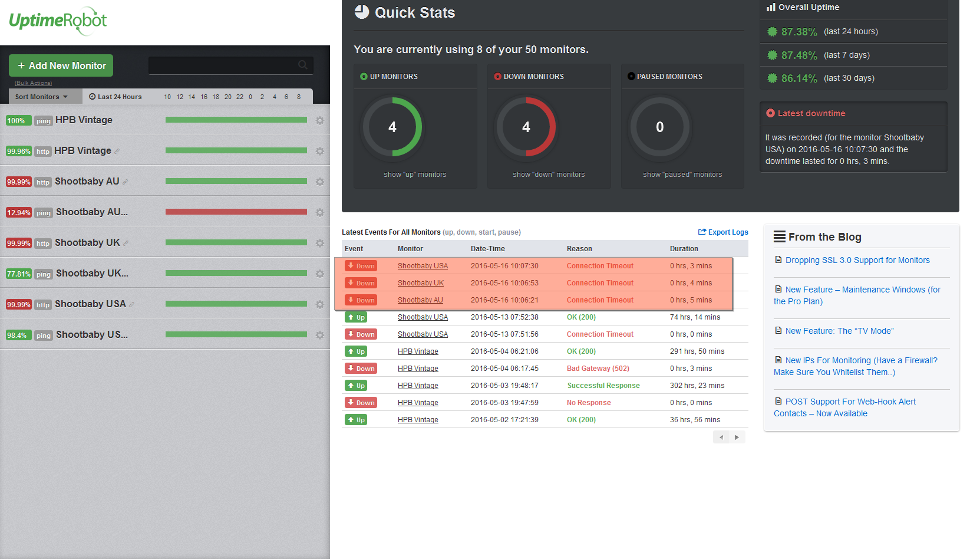980x559 pixels.
Task: Open settings gear for HPB Vintage ping monitor
Action: click(x=319, y=120)
